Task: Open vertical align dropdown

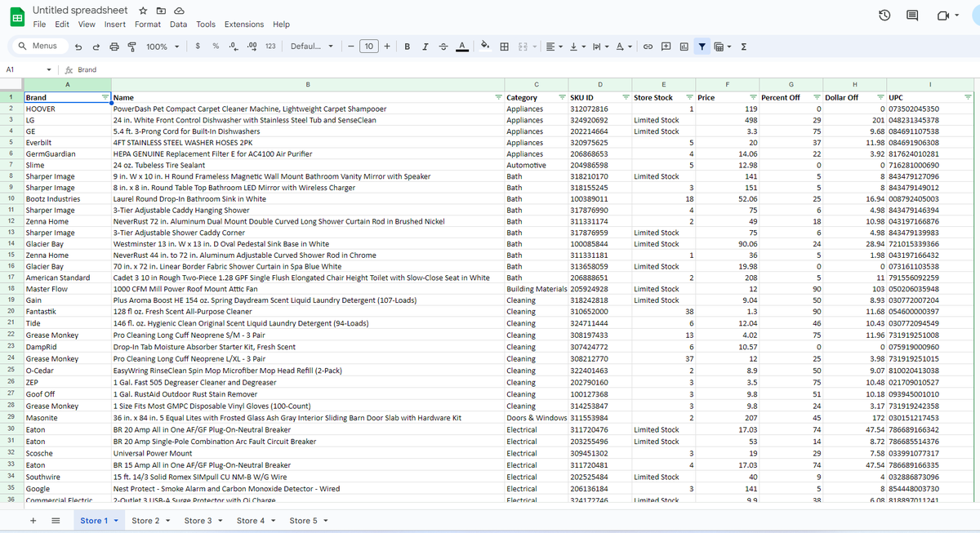Action: coord(577,47)
